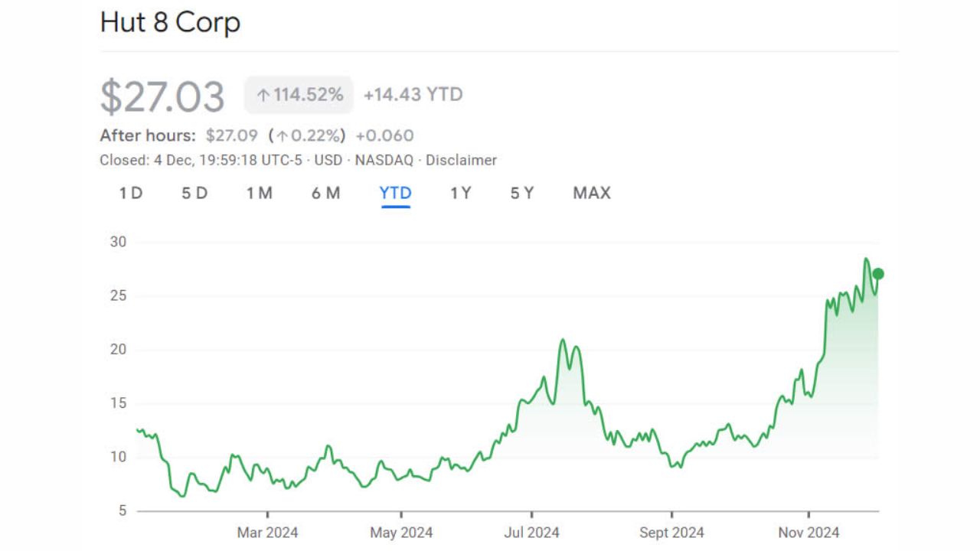This screenshot has height=551, width=980.
Task: Switch chart to 6 M range
Action: tap(325, 193)
